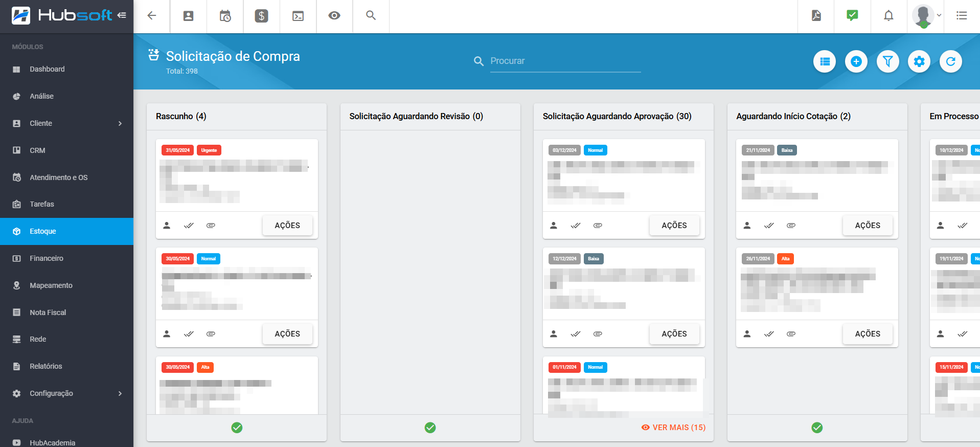Open Relatórios module
Image resolution: width=980 pixels, height=447 pixels.
tap(66, 366)
